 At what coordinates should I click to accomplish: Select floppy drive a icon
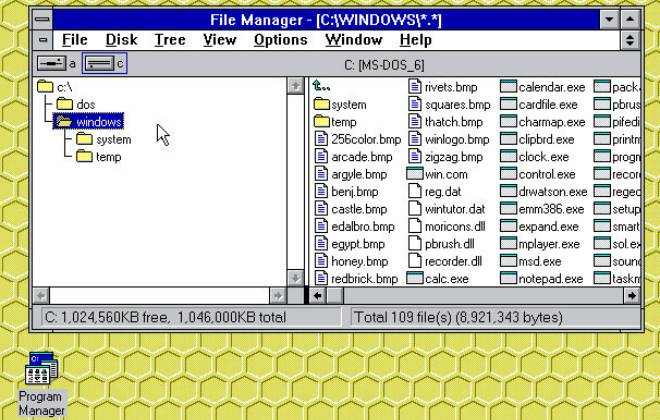(51, 64)
